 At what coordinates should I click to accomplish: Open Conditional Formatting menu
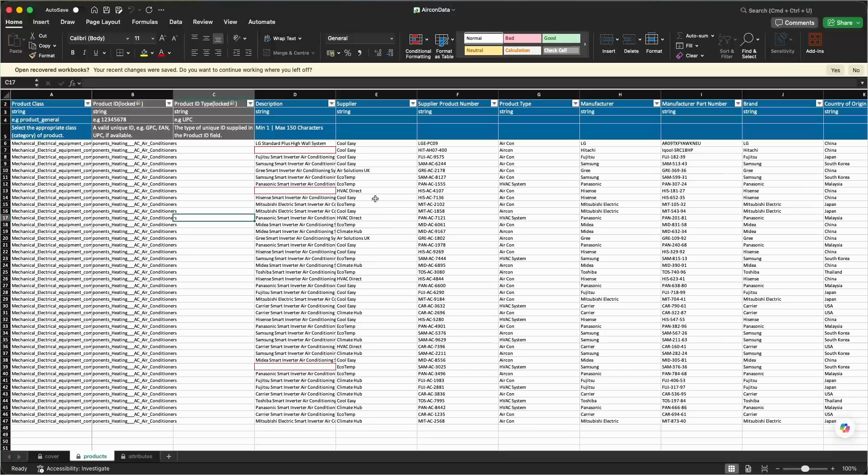(x=418, y=46)
